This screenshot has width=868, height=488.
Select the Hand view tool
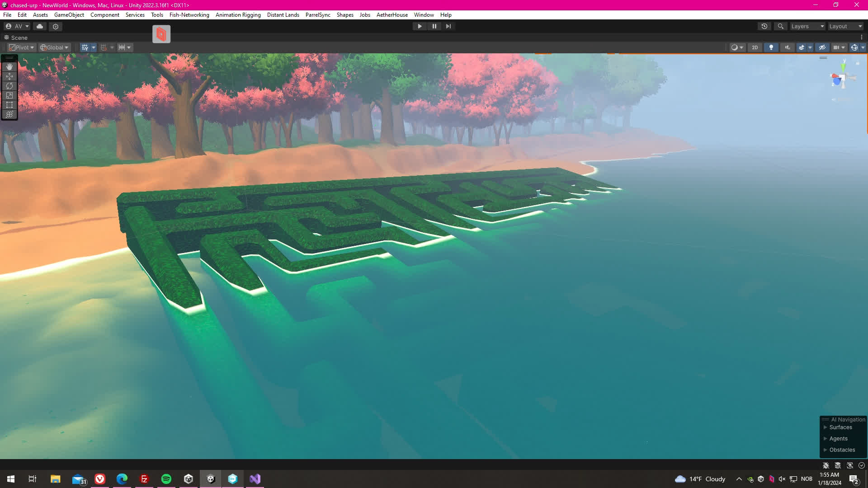[x=9, y=67]
